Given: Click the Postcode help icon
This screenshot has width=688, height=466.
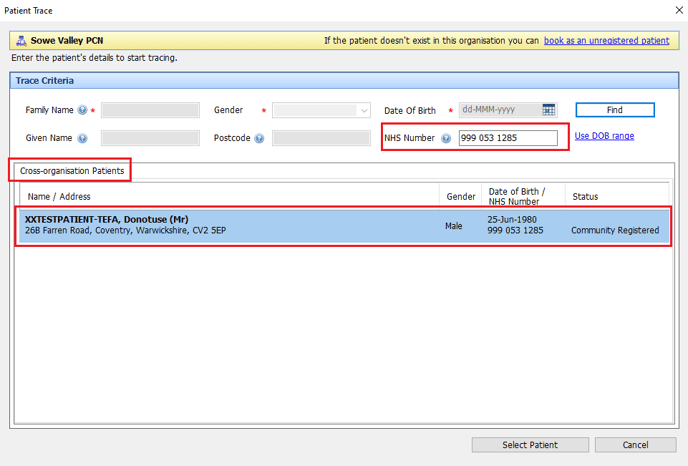Looking at the screenshot, I should click(259, 139).
